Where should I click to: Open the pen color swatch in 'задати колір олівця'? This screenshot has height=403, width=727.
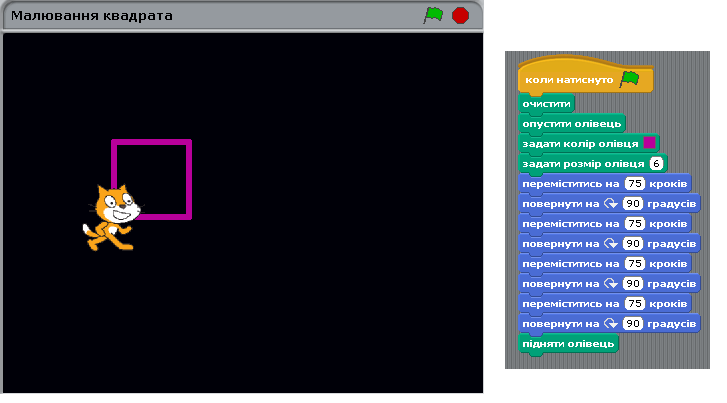(649, 143)
